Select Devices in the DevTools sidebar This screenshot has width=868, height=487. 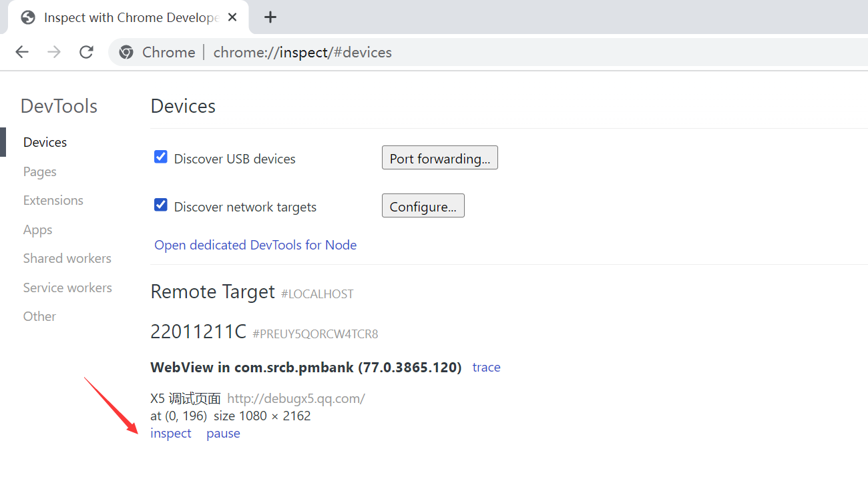coord(45,142)
